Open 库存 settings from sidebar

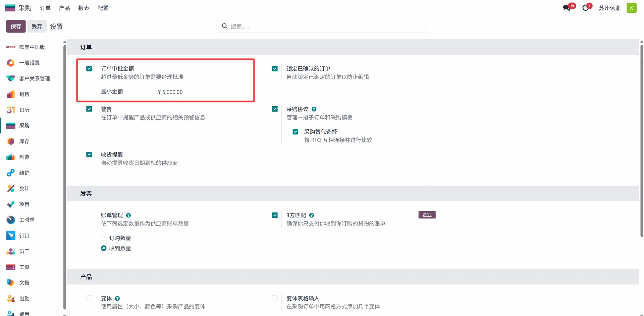[x=24, y=141]
